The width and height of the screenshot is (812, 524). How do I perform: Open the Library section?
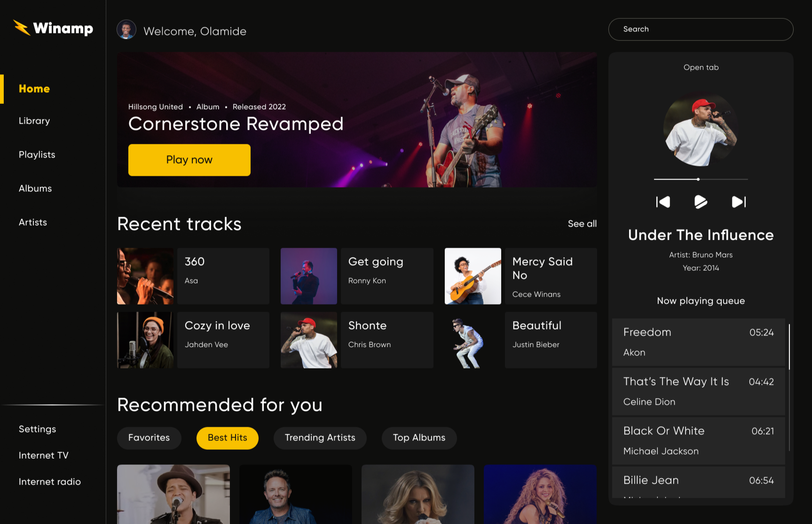[34, 121]
